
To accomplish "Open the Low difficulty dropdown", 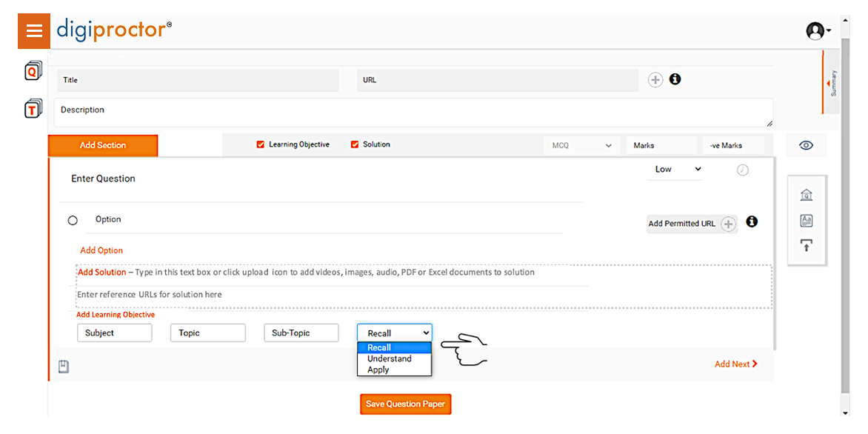I will [677, 169].
